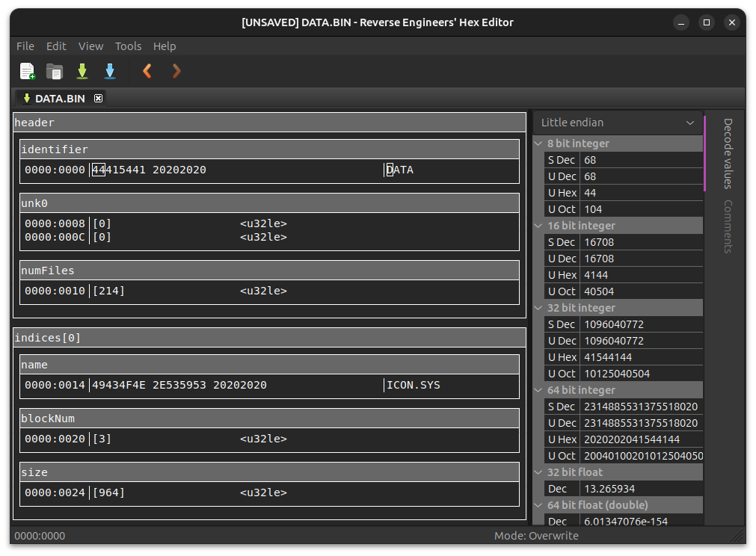Click the Open file folder icon
Image resolution: width=756 pixels, height=556 pixels.
(55, 71)
